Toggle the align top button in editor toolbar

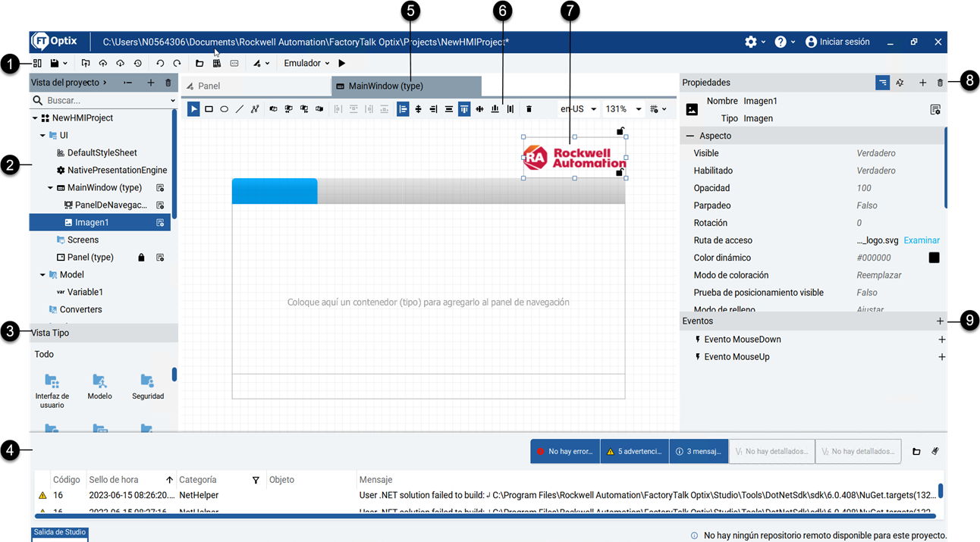point(464,109)
